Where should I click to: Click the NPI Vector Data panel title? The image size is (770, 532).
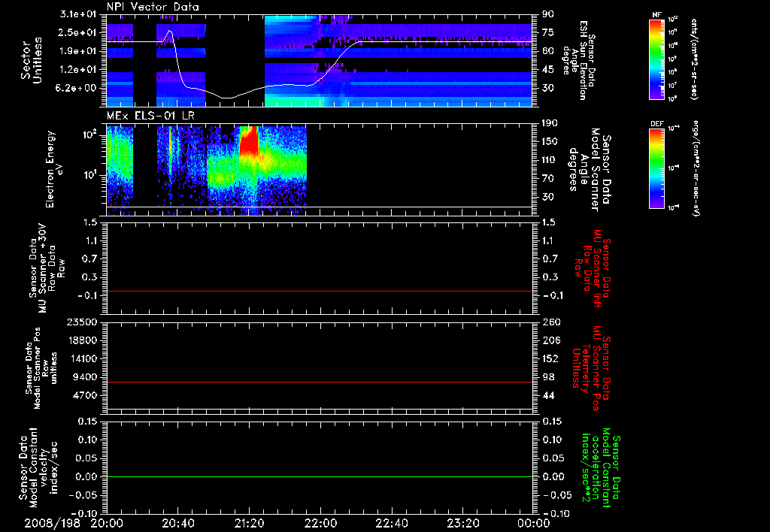click(153, 7)
